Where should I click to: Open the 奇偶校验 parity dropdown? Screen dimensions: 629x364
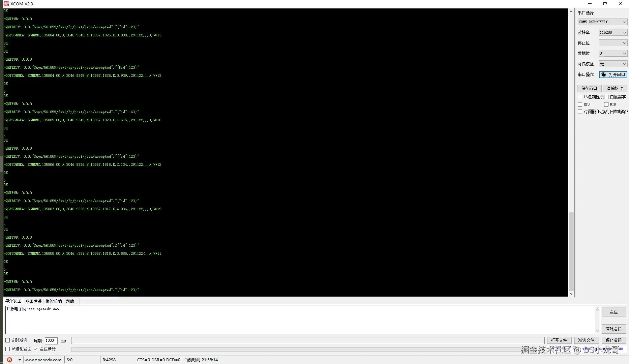point(613,64)
